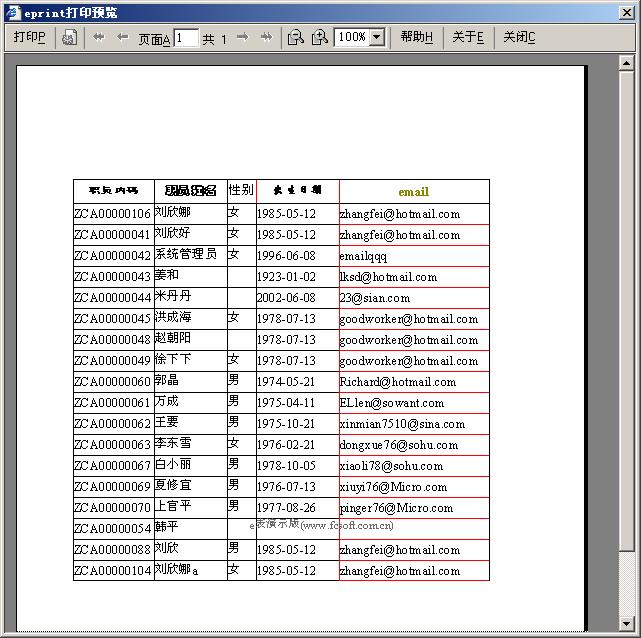Click the 帮助H help button
The height and width of the screenshot is (638, 641).
417,37
